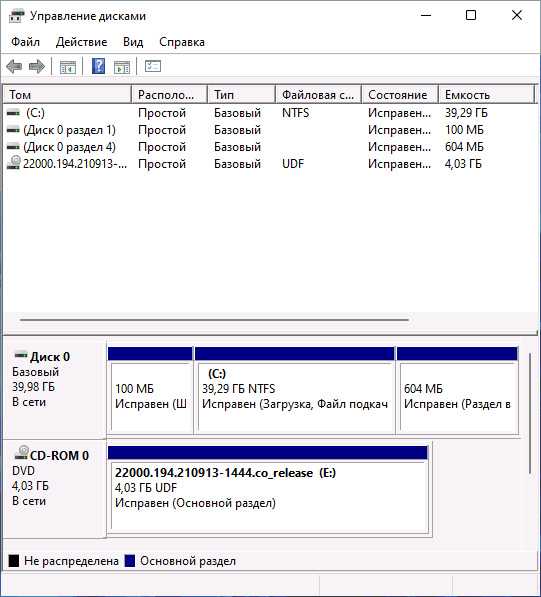Screen dimensions: 541x597
Task: Click the 100 МБ capacity cell
Action: pyautogui.click(x=464, y=130)
